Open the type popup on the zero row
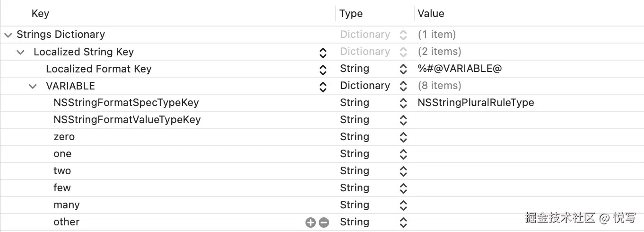The image size is (644, 232). (x=403, y=137)
